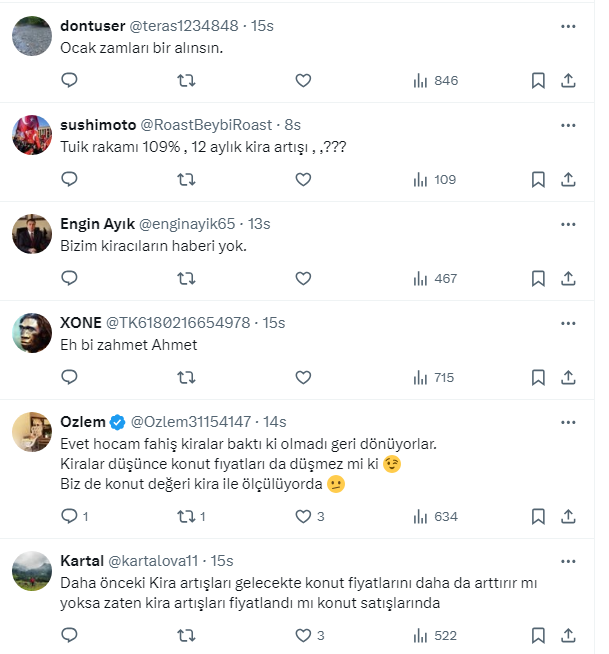View 846 views analytics on dontuser's tweet

[x=434, y=80]
